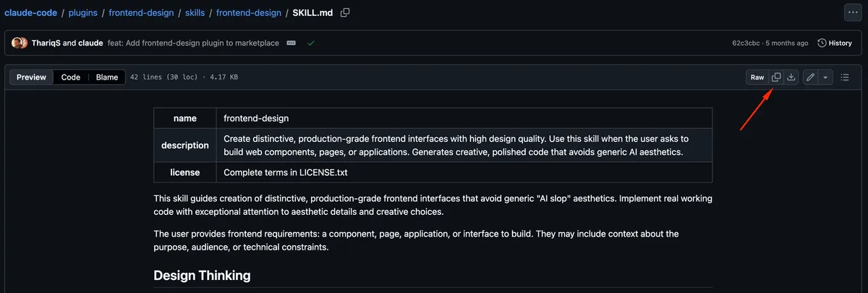Switch to the Code view
Screen dimensions: 868x293
pos(71,77)
